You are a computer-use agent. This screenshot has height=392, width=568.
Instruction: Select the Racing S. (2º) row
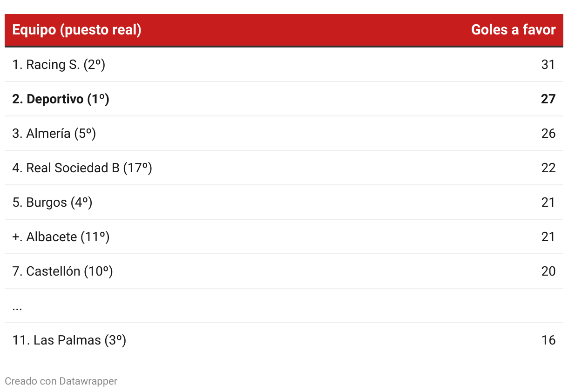point(284,64)
